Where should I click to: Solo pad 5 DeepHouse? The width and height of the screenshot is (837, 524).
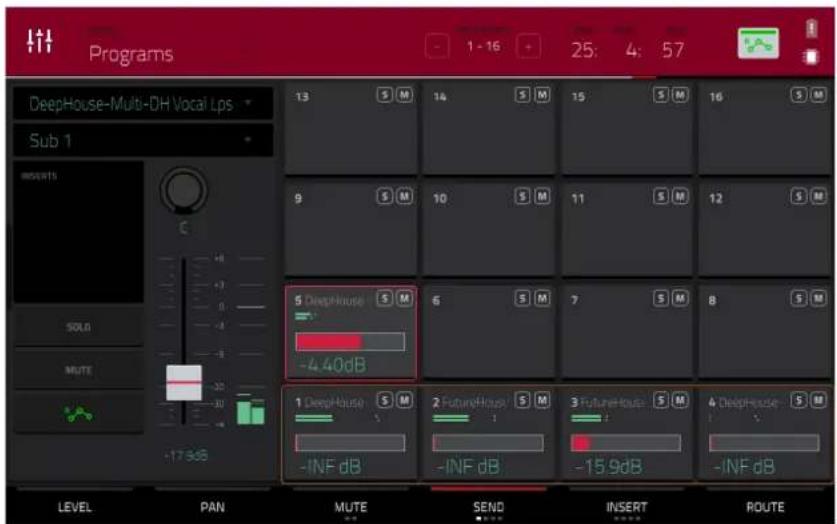click(384, 298)
